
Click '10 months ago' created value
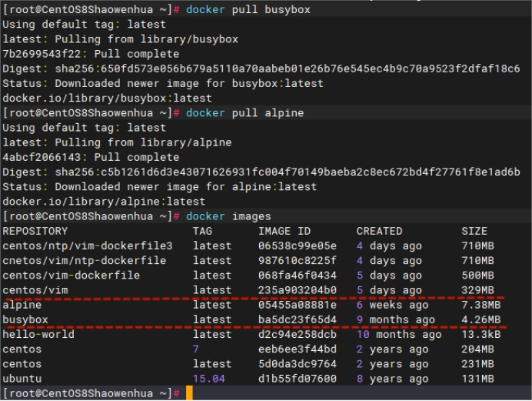[x=399, y=335]
